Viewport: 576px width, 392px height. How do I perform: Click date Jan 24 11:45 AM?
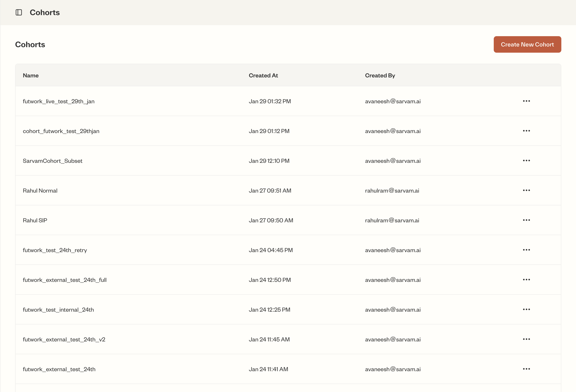click(269, 339)
